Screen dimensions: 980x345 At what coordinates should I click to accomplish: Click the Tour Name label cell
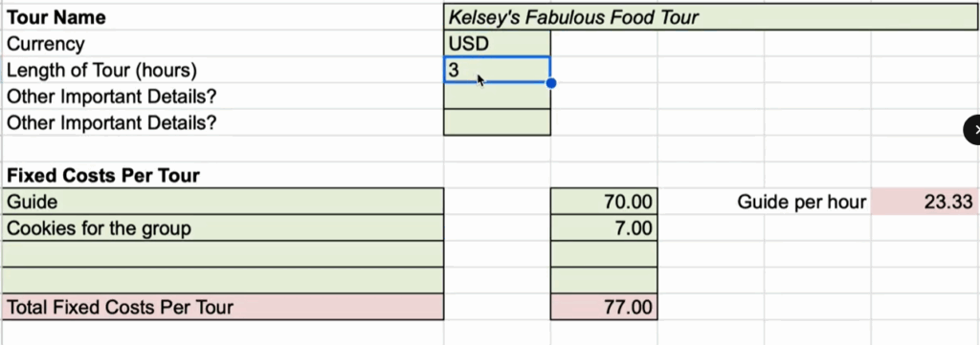click(x=222, y=17)
